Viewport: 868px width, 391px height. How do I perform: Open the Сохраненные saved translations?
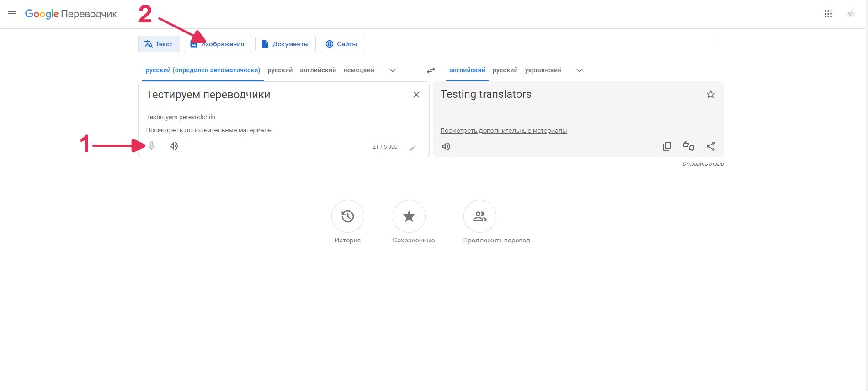[409, 216]
